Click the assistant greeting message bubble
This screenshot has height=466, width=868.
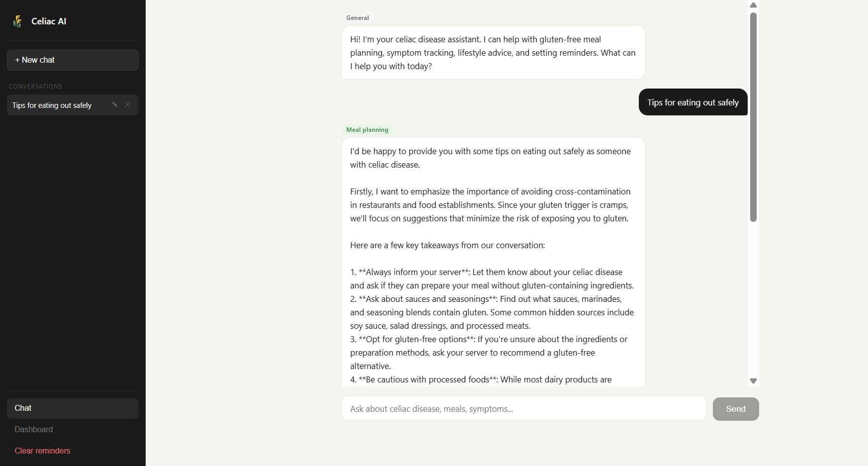tap(493, 52)
